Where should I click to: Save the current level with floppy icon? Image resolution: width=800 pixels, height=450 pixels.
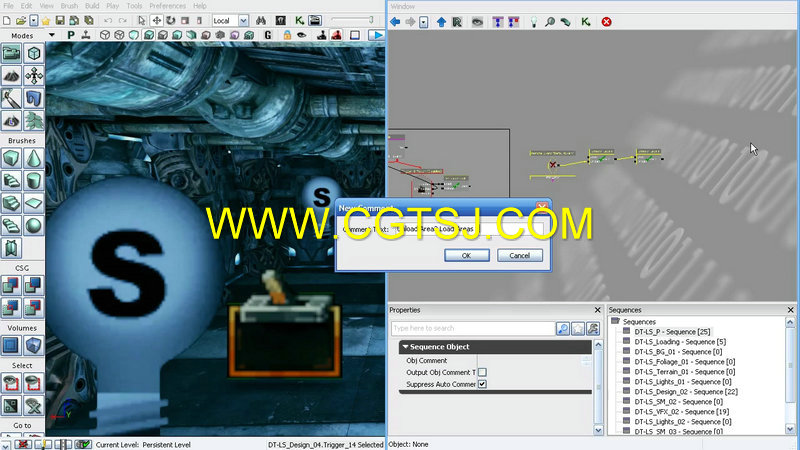(x=60, y=20)
